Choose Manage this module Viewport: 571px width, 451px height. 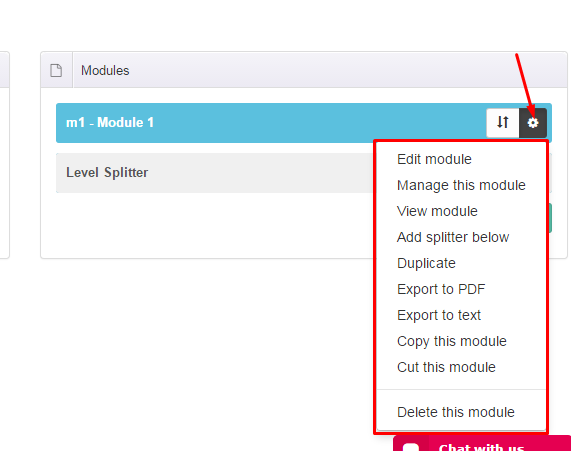461,185
